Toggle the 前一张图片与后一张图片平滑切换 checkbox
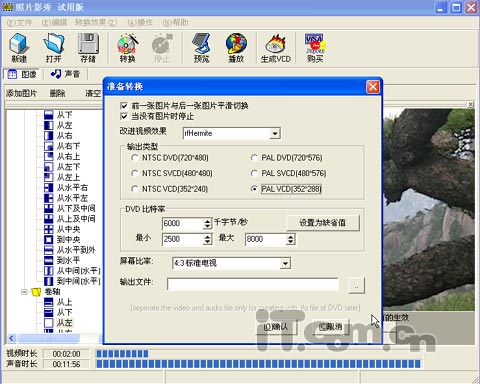480x384 pixels. 124,106
